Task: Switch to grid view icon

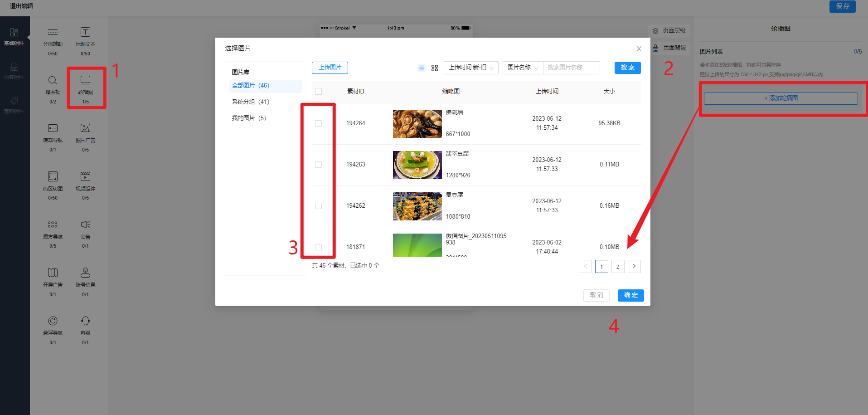Action: tap(434, 68)
